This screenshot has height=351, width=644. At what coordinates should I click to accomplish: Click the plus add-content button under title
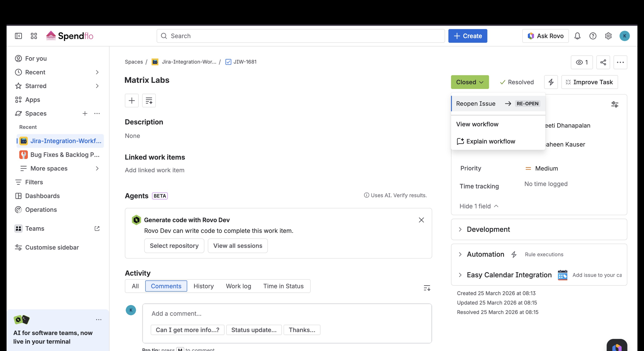click(x=132, y=101)
